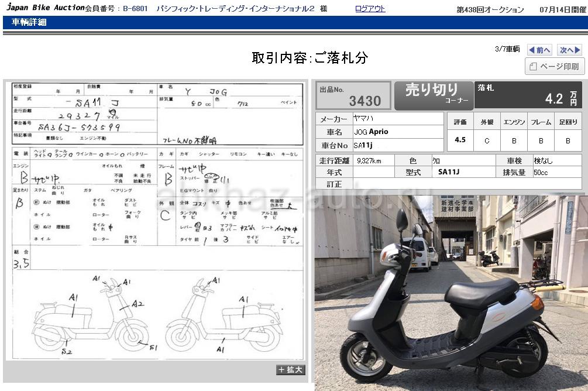Select the 型式 value SA11J

tap(449, 172)
